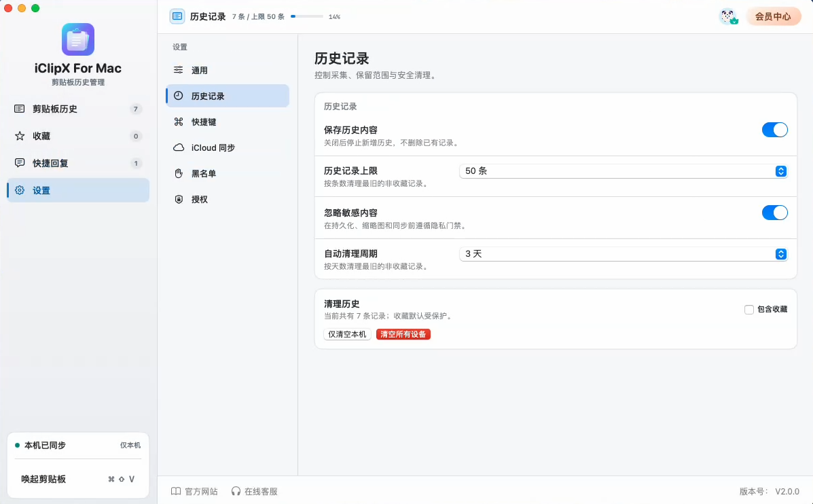
Task: Open the 官方网站 link
Action: [194, 491]
